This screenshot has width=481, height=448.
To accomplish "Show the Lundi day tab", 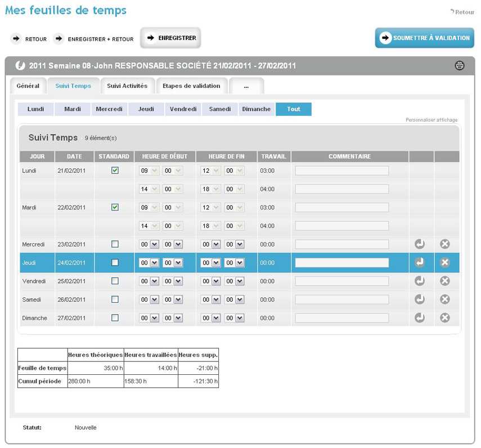I will pyautogui.click(x=35, y=109).
